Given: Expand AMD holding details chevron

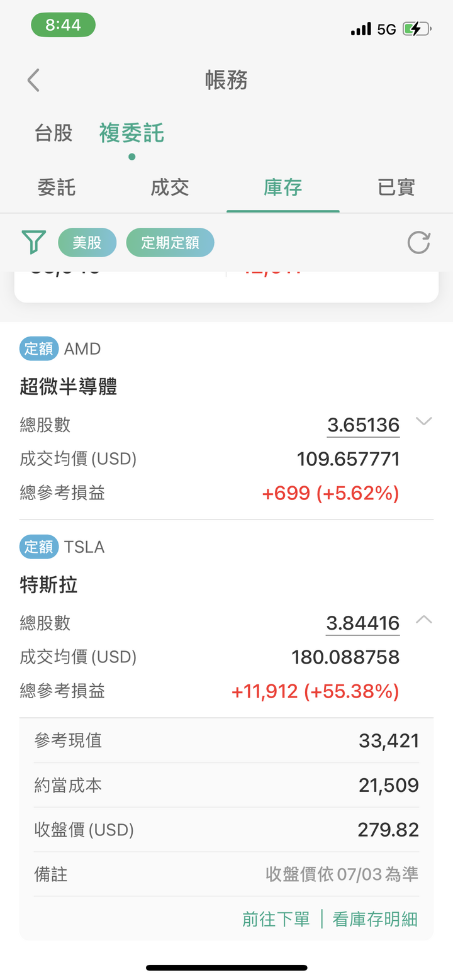Looking at the screenshot, I should 424,421.
